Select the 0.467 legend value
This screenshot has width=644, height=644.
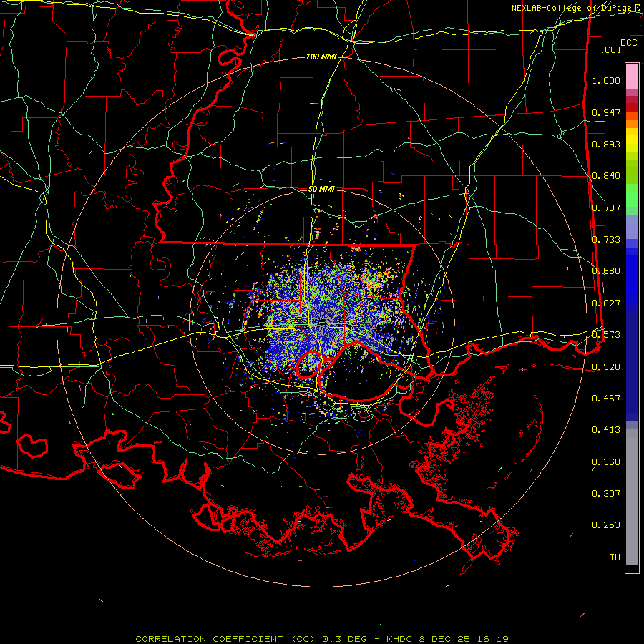[x=606, y=399]
